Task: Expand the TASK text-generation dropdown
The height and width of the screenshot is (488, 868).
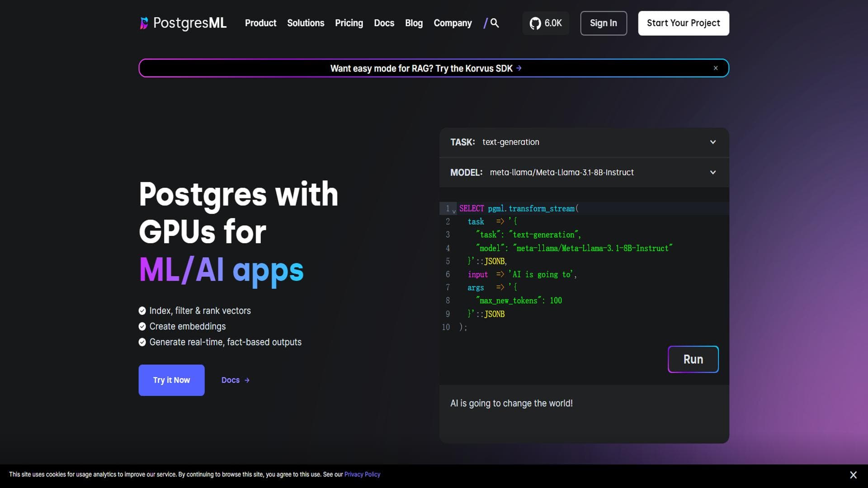Action: coord(713,142)
